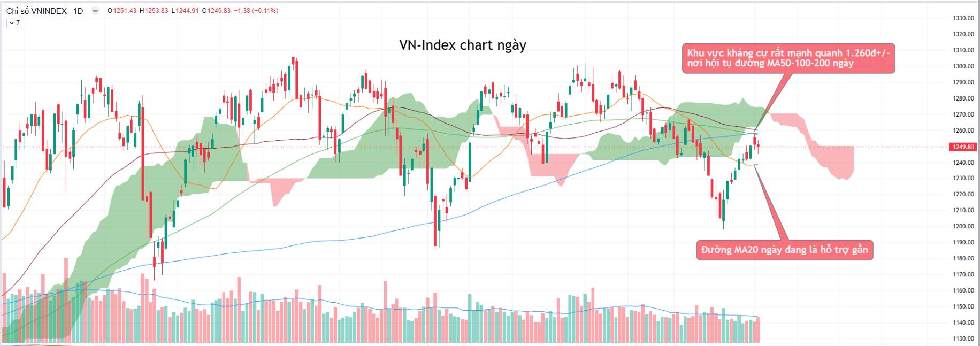This screenshot has height=346, width=980.
Task: Click the 1130.00 label on price axis
Action: click(x=963, y=339)
